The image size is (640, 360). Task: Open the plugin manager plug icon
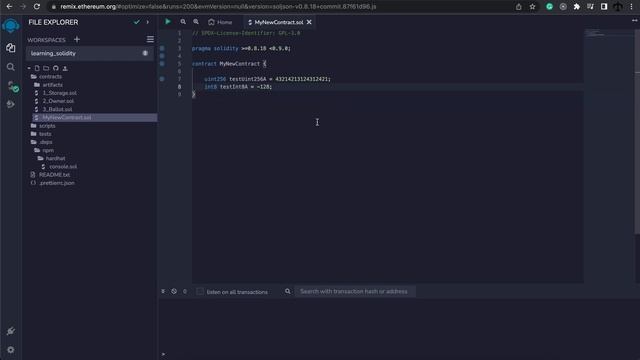11,331
